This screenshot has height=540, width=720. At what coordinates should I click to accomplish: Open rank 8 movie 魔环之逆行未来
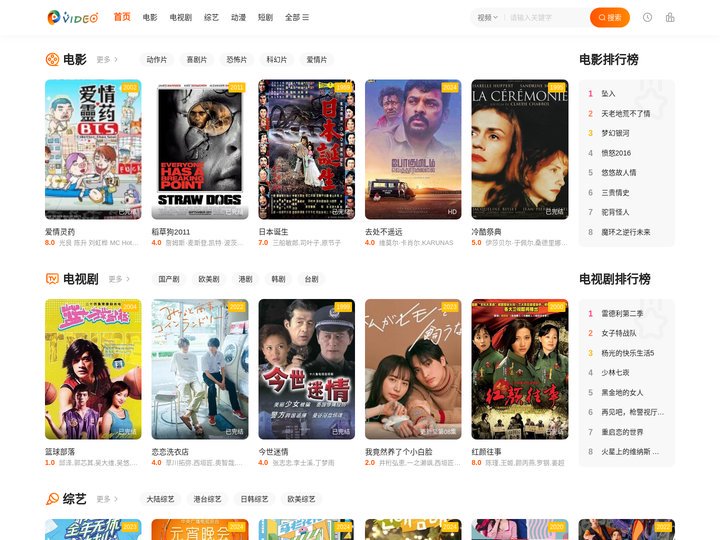pos(626,232)
